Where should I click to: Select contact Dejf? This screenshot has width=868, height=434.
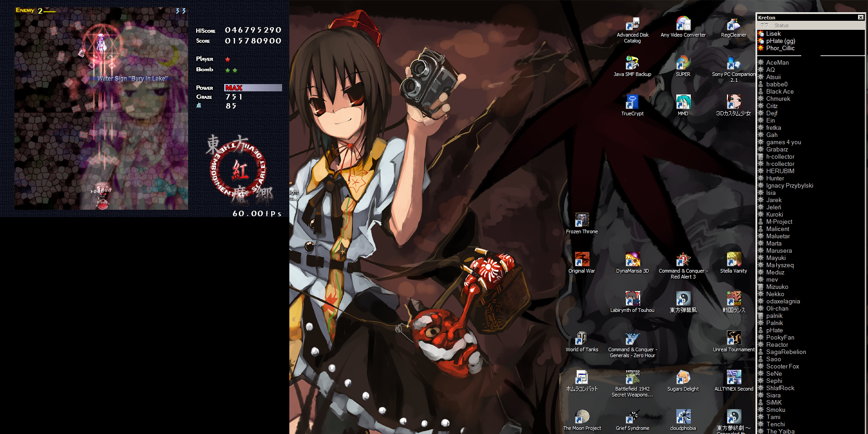pyautogui.click(x=772, y=113)
